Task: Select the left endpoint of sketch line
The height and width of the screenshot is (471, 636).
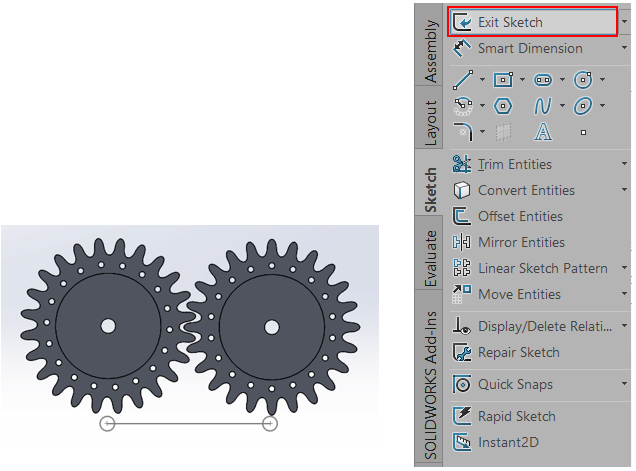Action: coord(107,424)
